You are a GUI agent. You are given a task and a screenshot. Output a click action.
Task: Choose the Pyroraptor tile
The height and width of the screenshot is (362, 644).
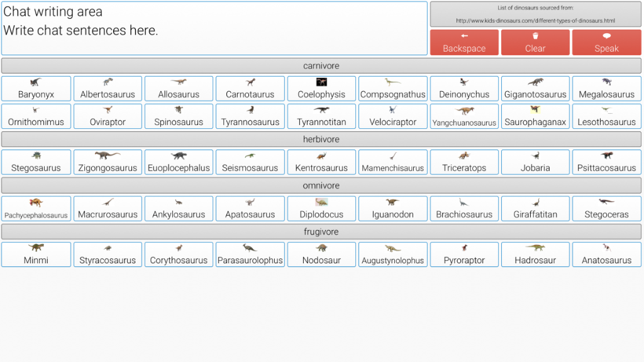click(464, 255)
